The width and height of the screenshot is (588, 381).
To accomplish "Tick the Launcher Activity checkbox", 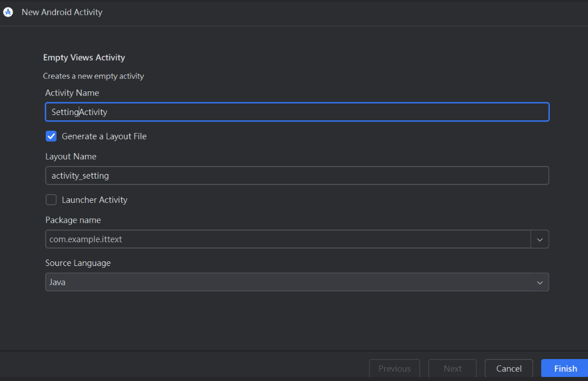I will [52, 200].
